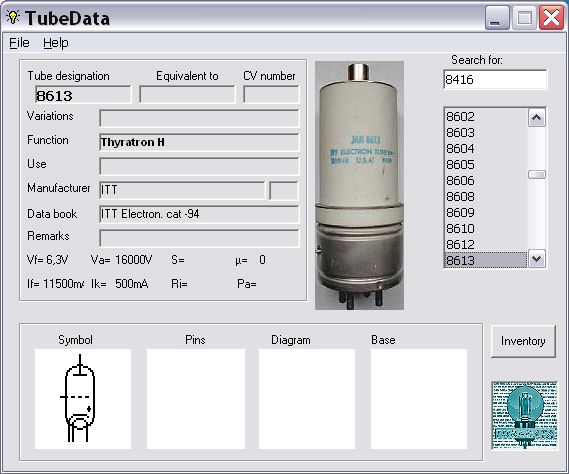
Task: Click the Data book field
Action: [x=199, y=214]
